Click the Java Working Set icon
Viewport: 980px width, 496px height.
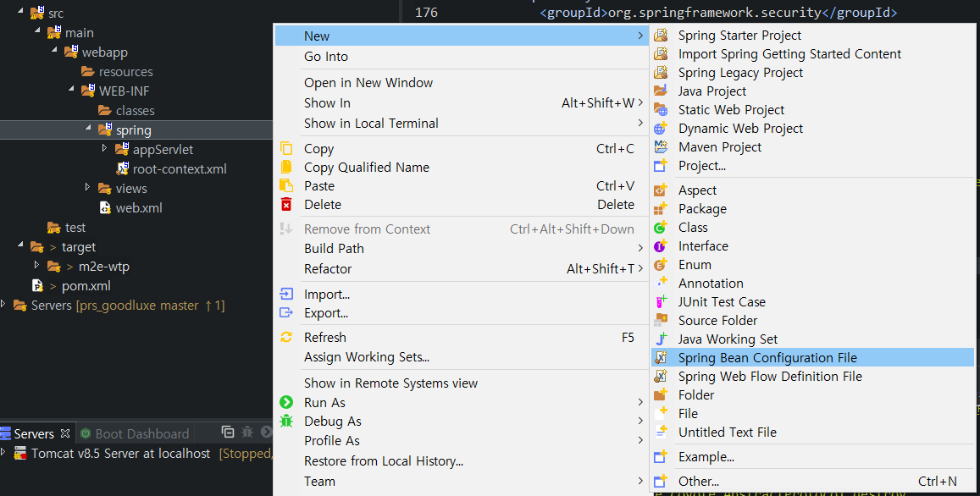[661, 339]
